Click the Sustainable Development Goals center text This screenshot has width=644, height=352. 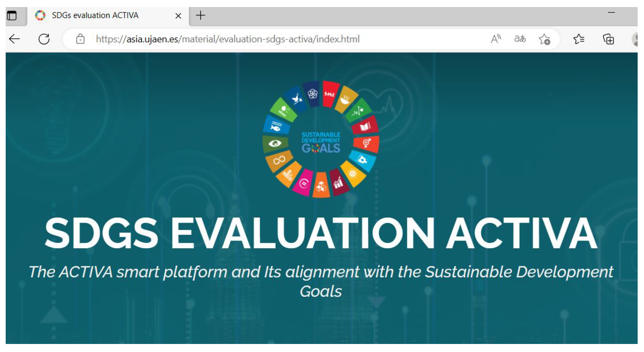tap(321, 142)
